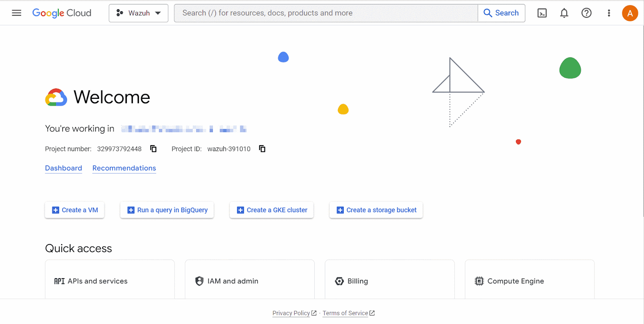Click Run a query in BigQuery

pyautogui.click(x=167, y=210)
